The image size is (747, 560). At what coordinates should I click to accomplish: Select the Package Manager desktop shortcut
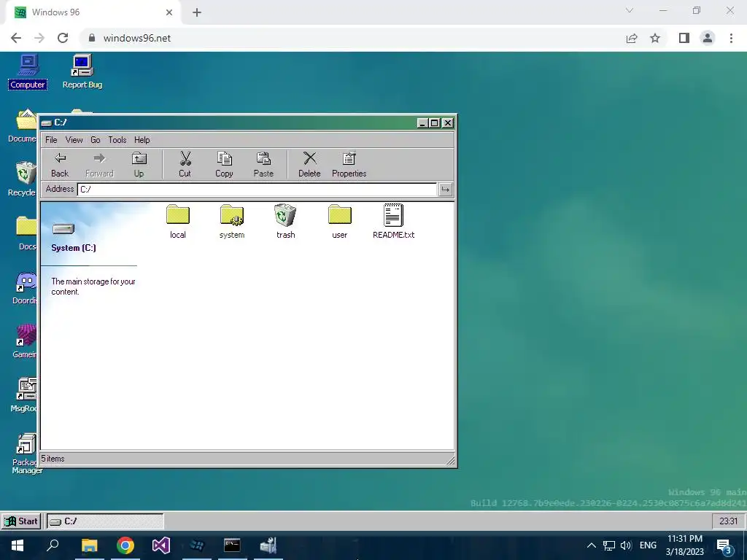coord(27,454)
